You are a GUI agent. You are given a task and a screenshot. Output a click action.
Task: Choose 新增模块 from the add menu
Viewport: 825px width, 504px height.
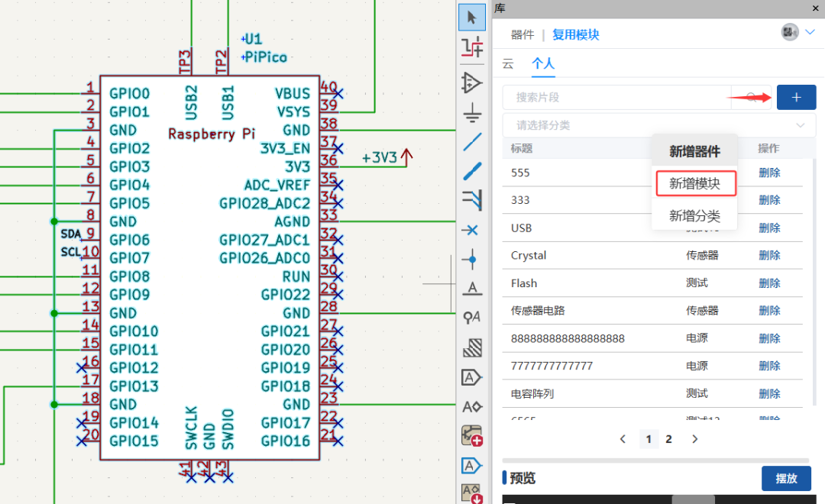click(695, 183)
